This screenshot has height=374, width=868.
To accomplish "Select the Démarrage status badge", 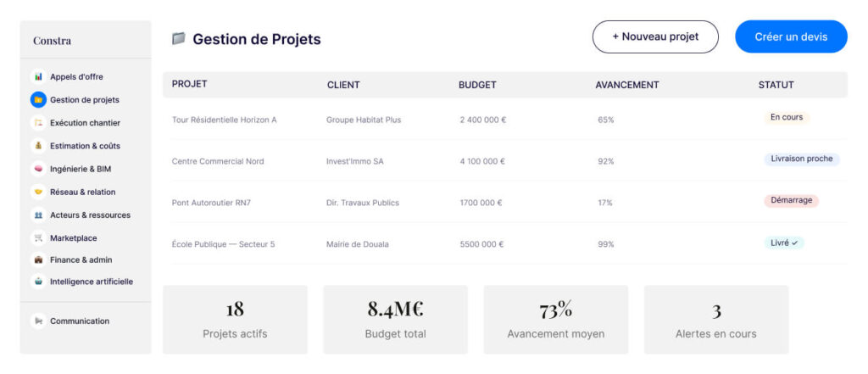I will [x=791, y=201].
